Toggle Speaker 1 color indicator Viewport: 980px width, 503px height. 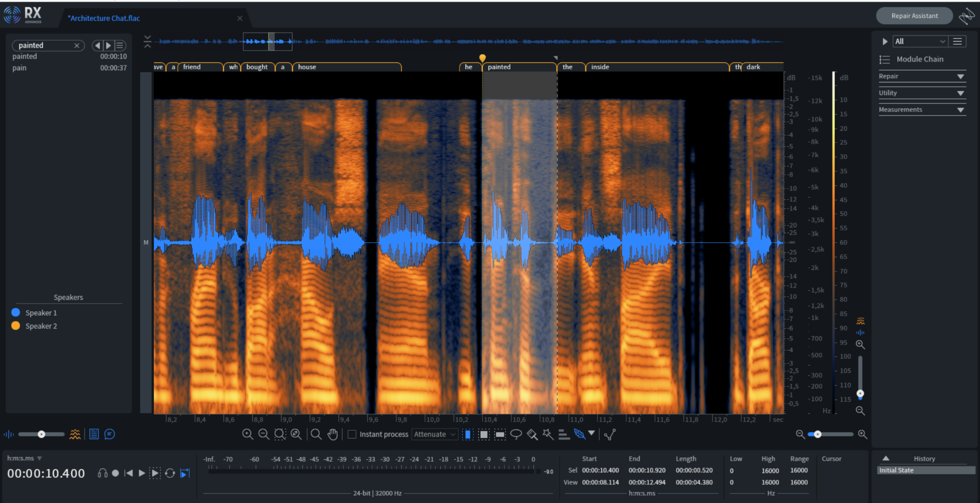pyautogui.click(x=16, y=313)
